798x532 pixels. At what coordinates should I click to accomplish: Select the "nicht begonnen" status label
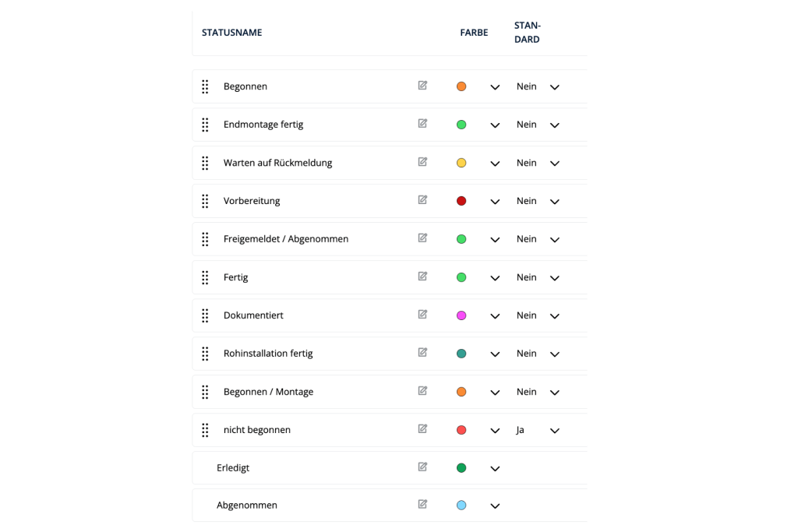click(x=257, y=429)
